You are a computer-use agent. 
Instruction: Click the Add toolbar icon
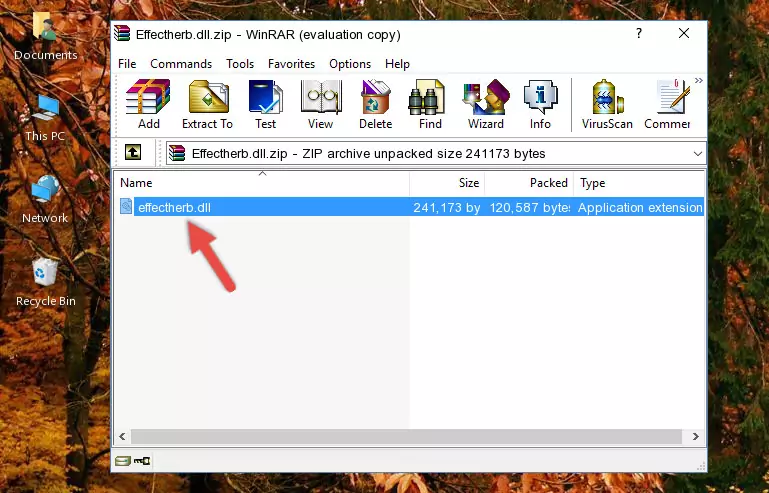tap(148, 104)
